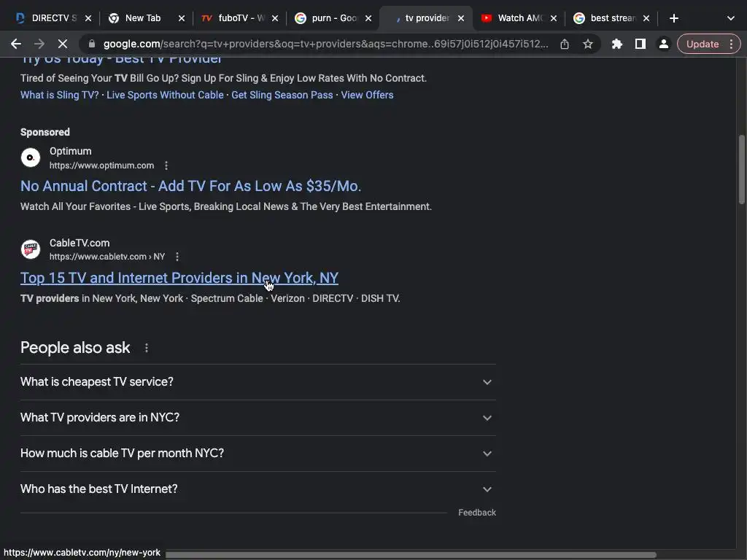Viewport: 747px width, 560px height.
Task: Go back to the previous page
Action: click(16, 44)
